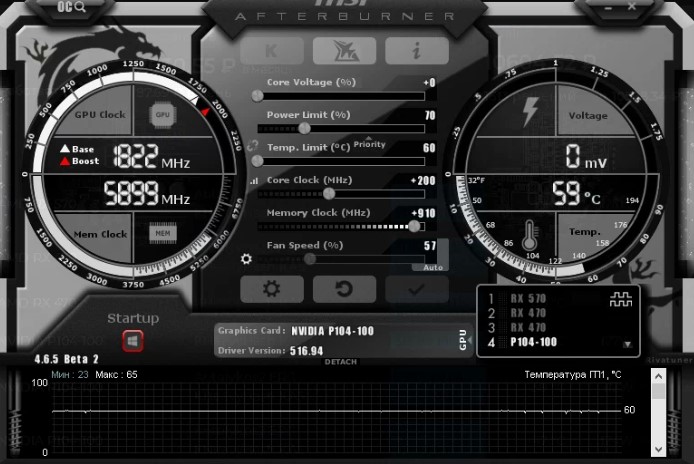Viewport: 694px width, 464px height.
Task: Apply changes with the checkmark button
Action: pos(416,289)
